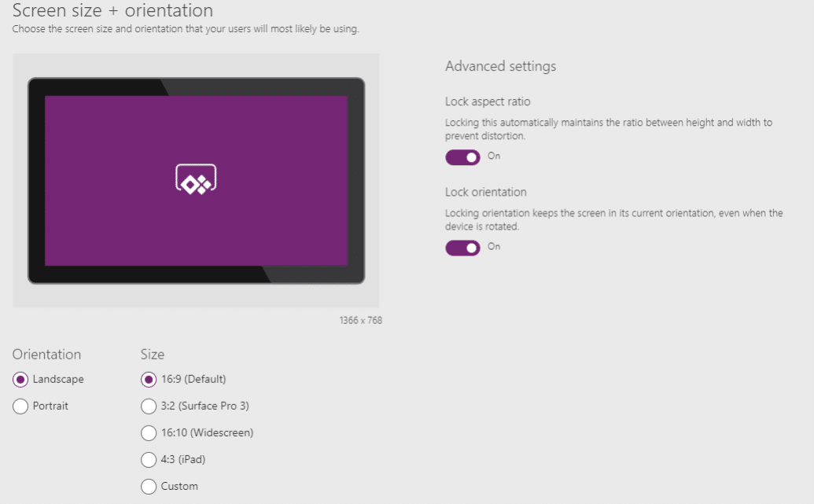The image size is (814, 504).
Task: Choose the 3:2 (Surface Pro 3) size
Action: point(149,406)
